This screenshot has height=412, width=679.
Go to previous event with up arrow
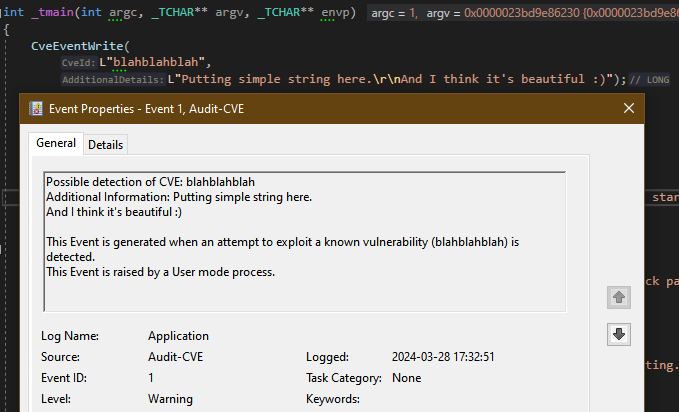618,297
